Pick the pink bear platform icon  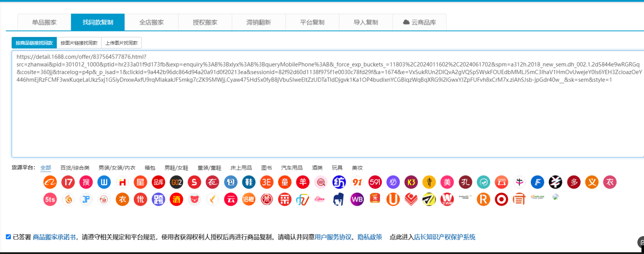pos(194,200)
